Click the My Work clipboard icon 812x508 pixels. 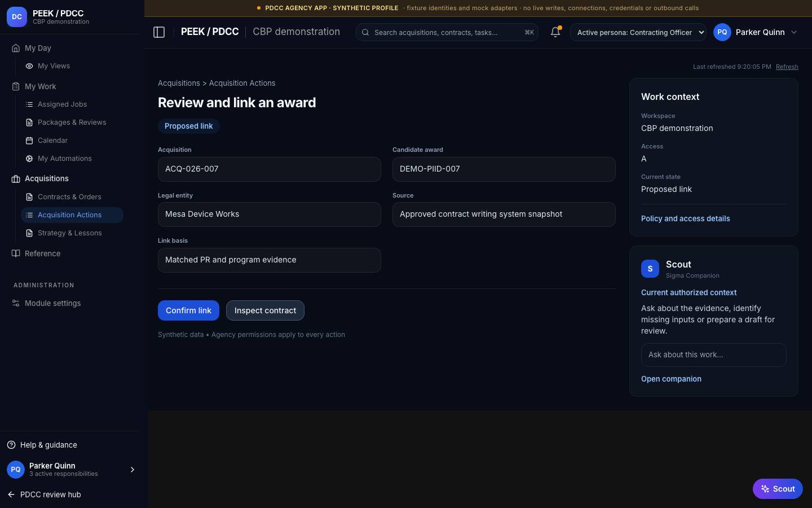pos(16,86)
